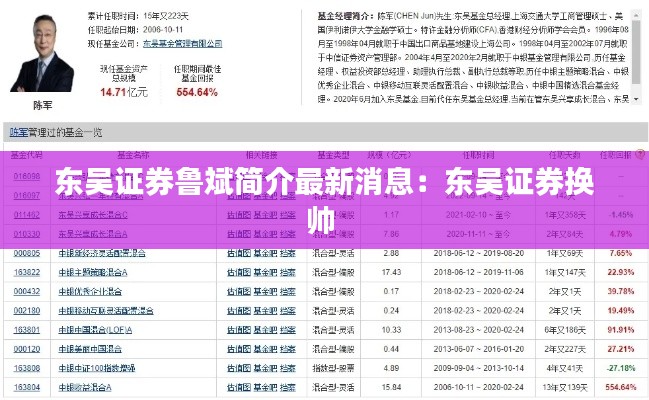649x400 pixels.
Task: Open 档案 for fund 163808
Action: [288, 368]
